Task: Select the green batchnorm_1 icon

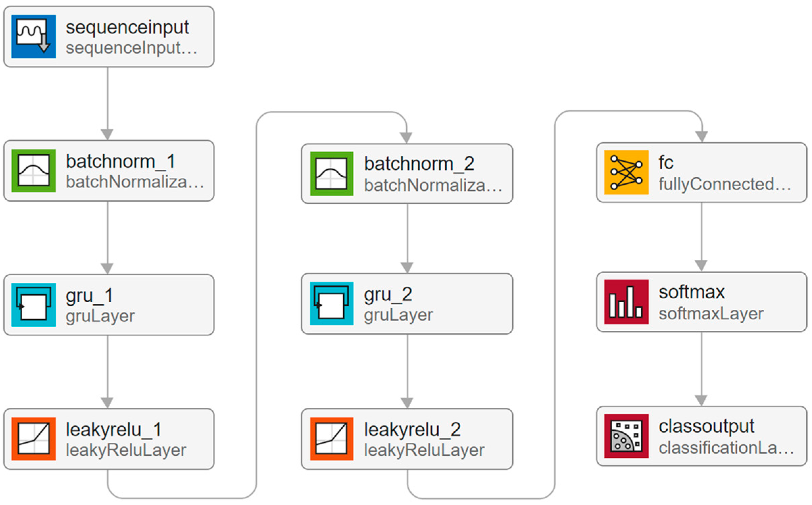Action: click(x=33, y=171)
